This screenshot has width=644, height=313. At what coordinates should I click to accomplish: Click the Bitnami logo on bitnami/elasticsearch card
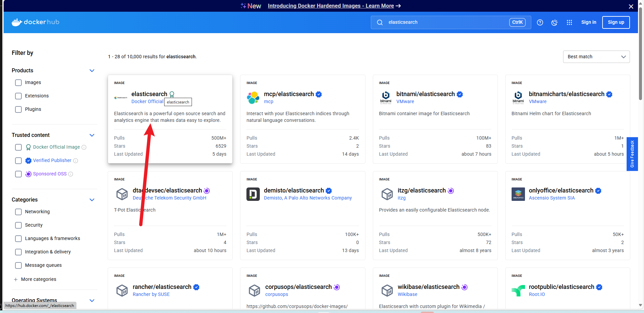tap(386, 97)
